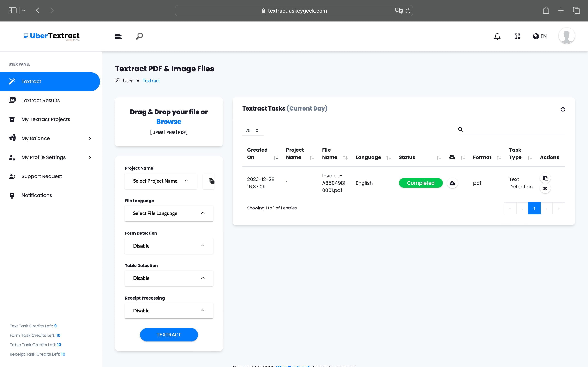
Task: Click the add project icon beside Project Name
Action: pyautogui.click(x=211, y=181)
